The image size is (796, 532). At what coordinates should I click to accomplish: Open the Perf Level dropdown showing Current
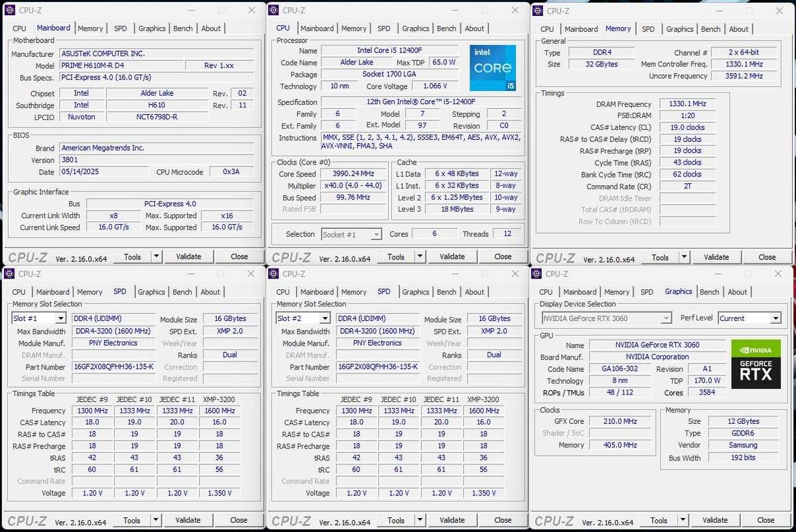point(750,318)
